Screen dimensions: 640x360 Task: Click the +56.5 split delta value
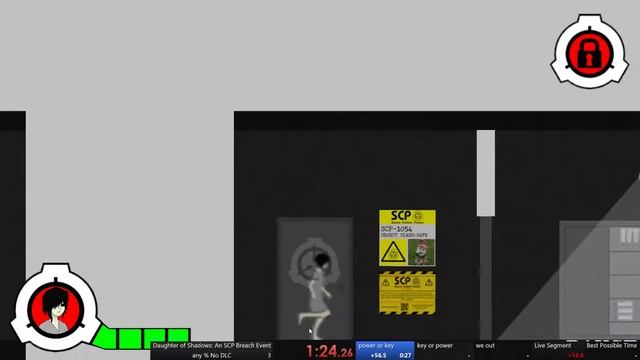(378, 356)
